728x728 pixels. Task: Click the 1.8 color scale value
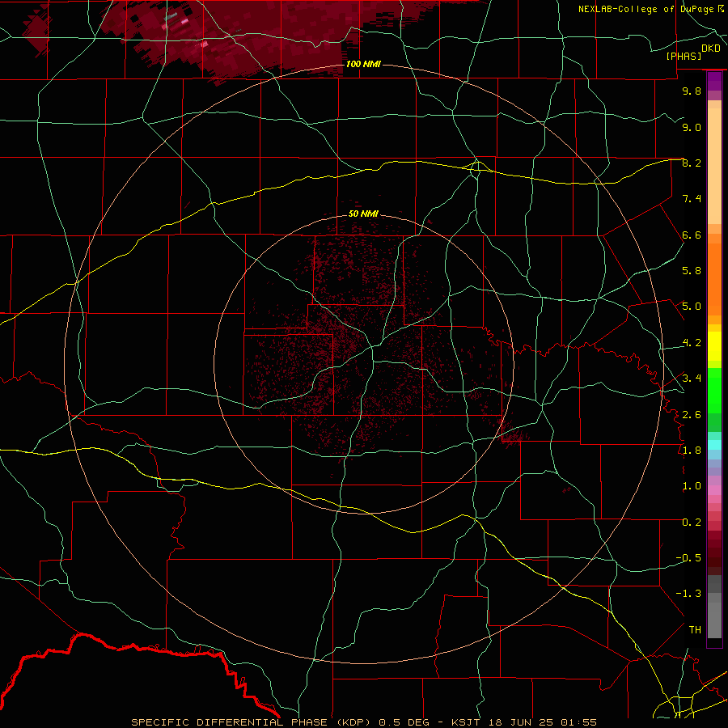[692, 451]
